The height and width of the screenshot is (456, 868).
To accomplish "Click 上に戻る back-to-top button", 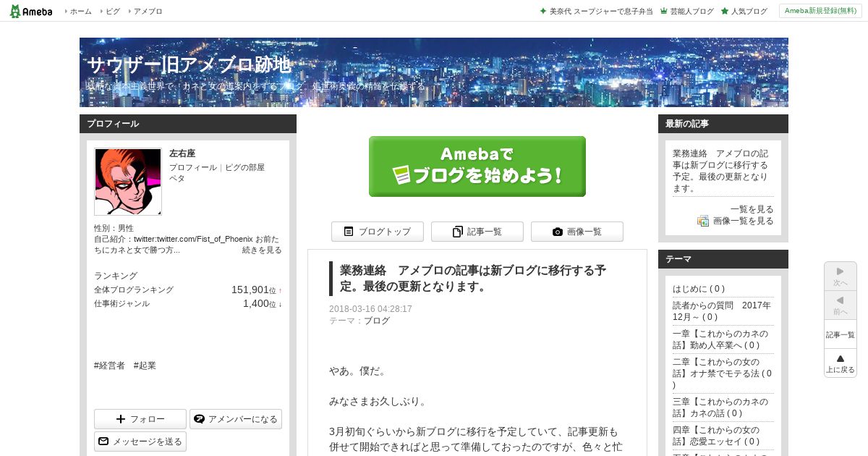I will tap(841, 363).
